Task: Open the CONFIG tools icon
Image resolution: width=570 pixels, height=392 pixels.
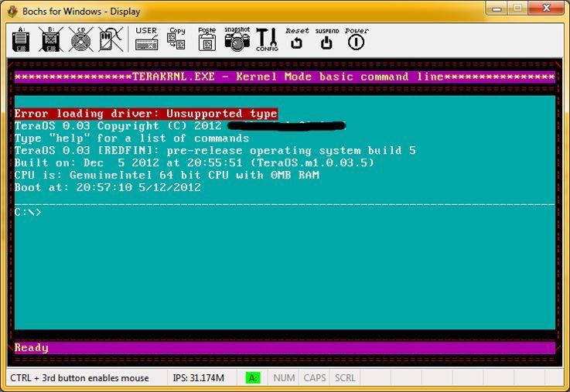Action: 267,39
